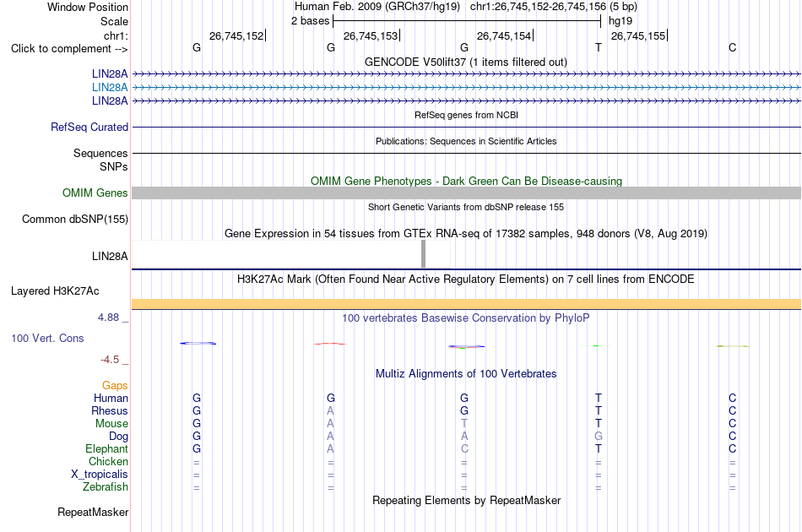Click the gray OMIM Genes item bar
The height and width of the screenshot is (532, 802).
(466, 193)
